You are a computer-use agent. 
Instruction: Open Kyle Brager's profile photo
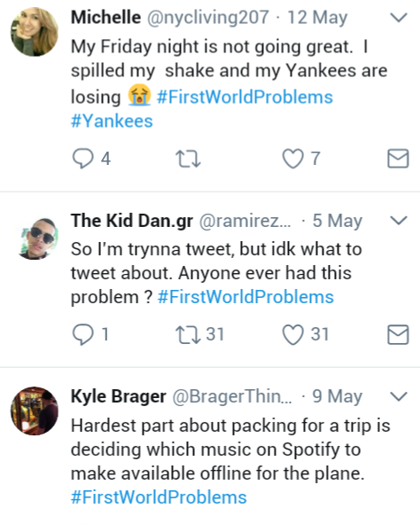(x=35, y=411)
